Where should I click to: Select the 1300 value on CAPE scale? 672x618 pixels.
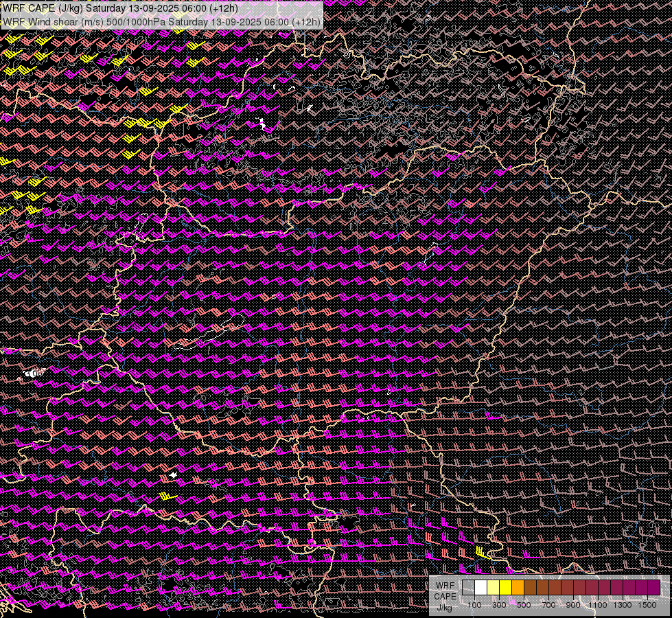pos(623,605)
